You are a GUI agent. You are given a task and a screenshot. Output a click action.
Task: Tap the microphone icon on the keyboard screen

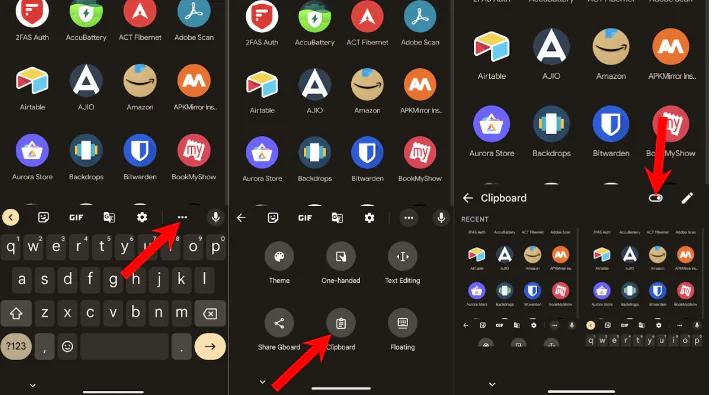(216, 217)
